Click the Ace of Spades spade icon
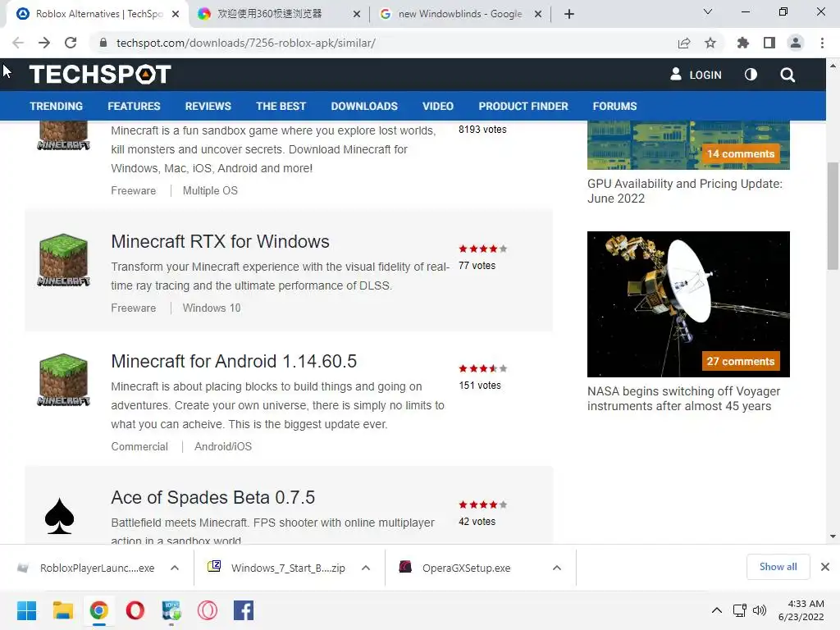 click(x=59, y=516)
